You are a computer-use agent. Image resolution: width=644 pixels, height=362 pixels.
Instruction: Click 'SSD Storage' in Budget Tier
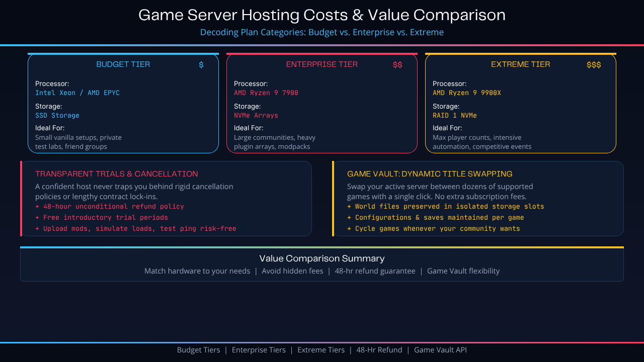(x=57, y=116)
